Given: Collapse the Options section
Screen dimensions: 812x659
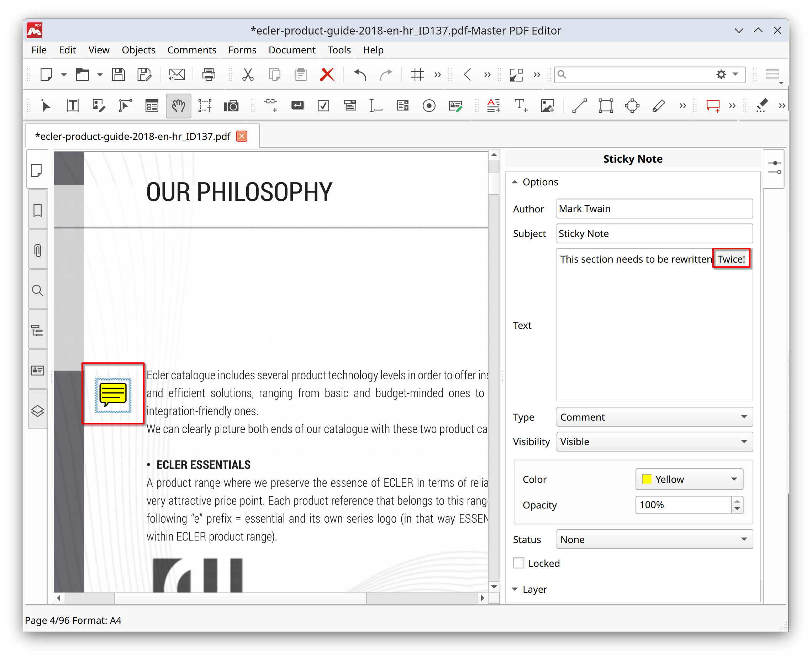Looking at the screenshot, I should (x=515, y=182).
